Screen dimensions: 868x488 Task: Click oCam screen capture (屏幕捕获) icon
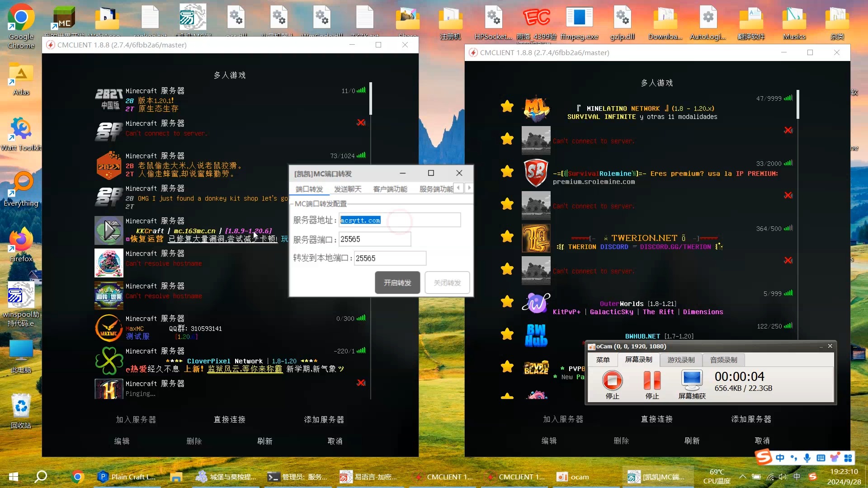[692, 380]
